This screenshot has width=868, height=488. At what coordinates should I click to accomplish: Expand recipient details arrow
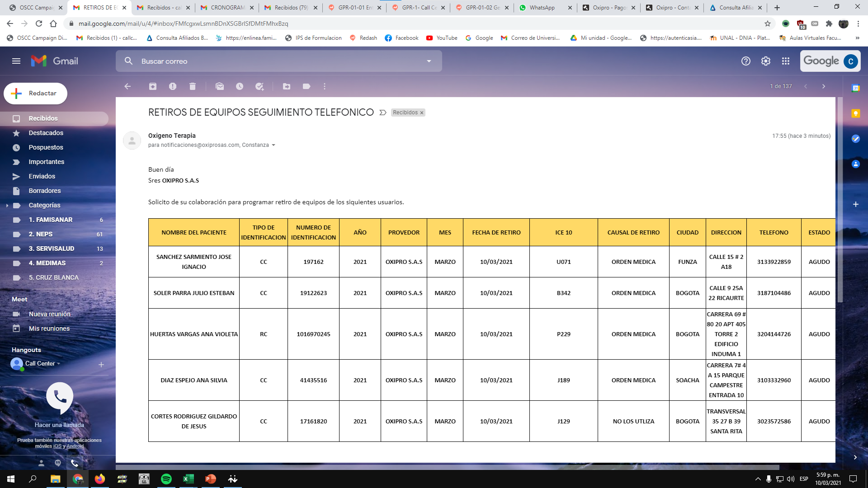(x=274, y=145)
